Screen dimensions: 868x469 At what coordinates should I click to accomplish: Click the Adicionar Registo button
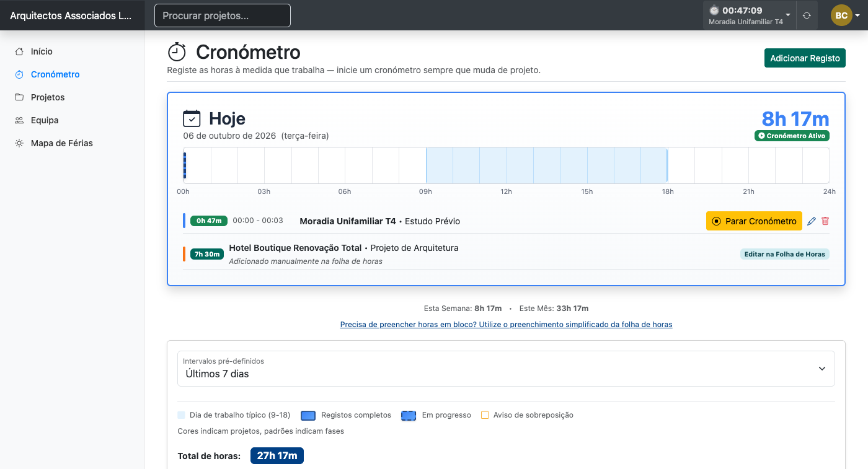pos(805,58)
